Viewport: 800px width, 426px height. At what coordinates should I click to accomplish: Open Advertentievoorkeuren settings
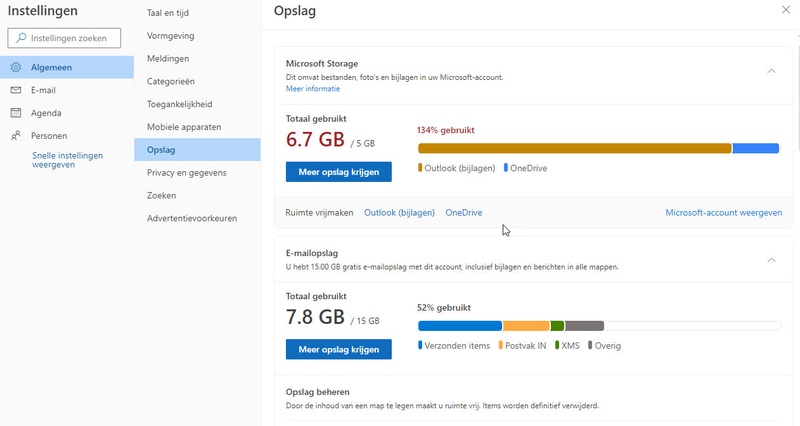pos(192,218)
